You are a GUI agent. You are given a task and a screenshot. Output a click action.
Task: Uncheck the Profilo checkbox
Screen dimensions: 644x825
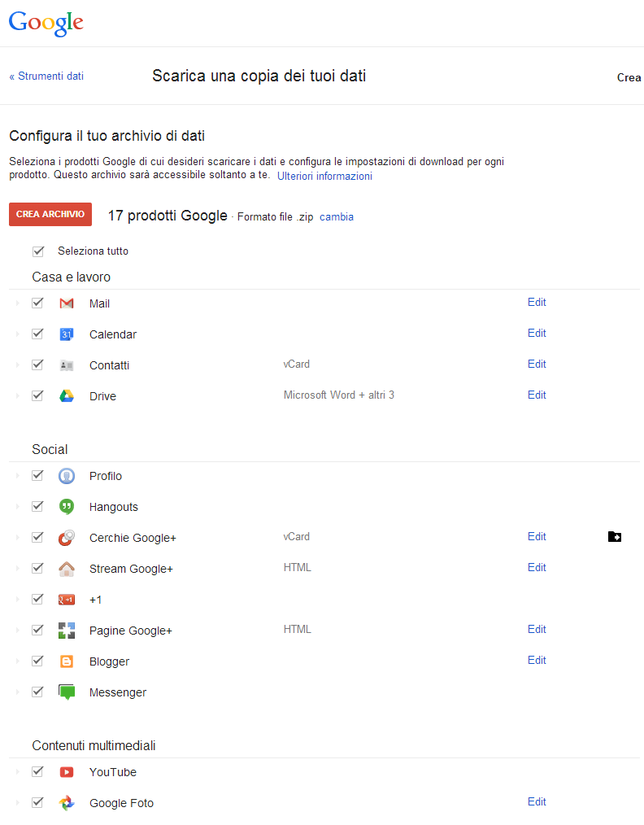click(37, 475)
